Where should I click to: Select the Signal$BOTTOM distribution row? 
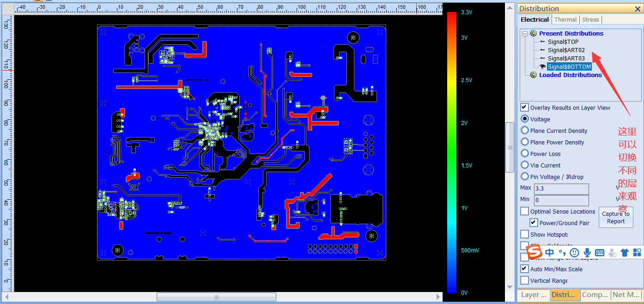[569, 66]
